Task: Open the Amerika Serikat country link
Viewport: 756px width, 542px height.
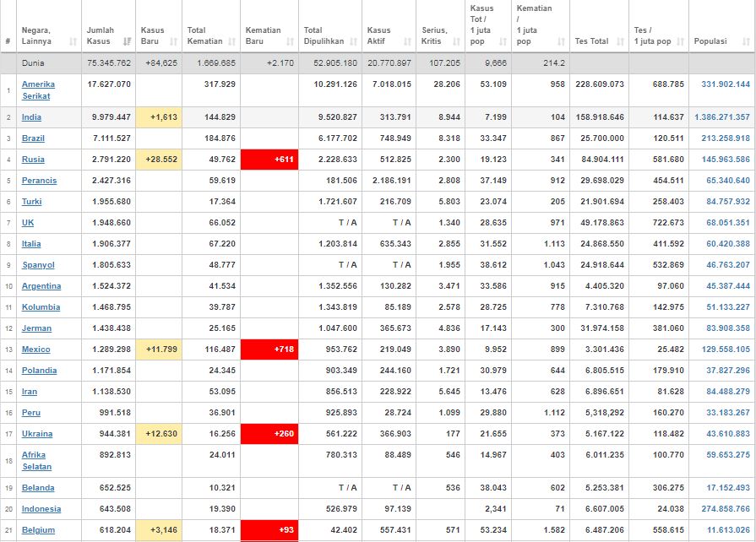Action: [38, 90]
